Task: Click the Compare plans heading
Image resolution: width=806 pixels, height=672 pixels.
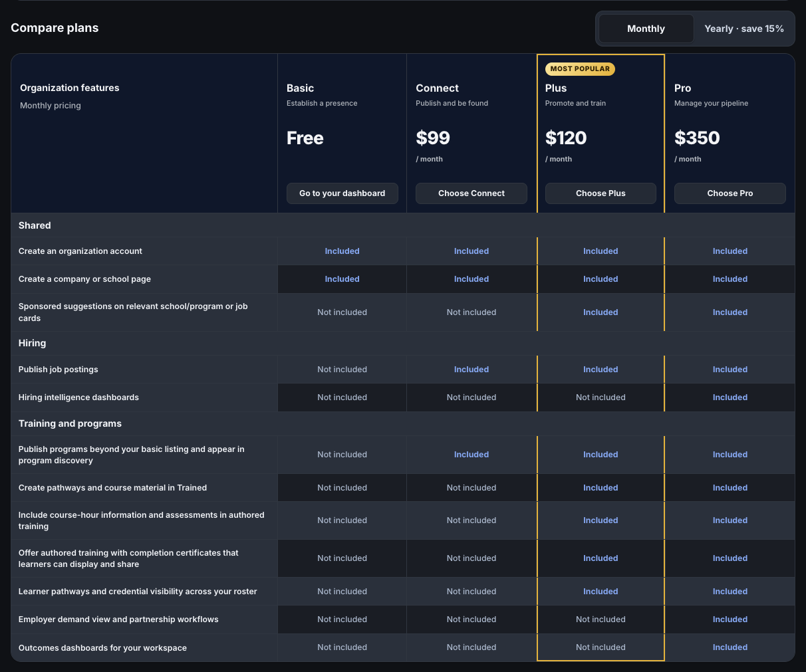Action: pos(55,28)
